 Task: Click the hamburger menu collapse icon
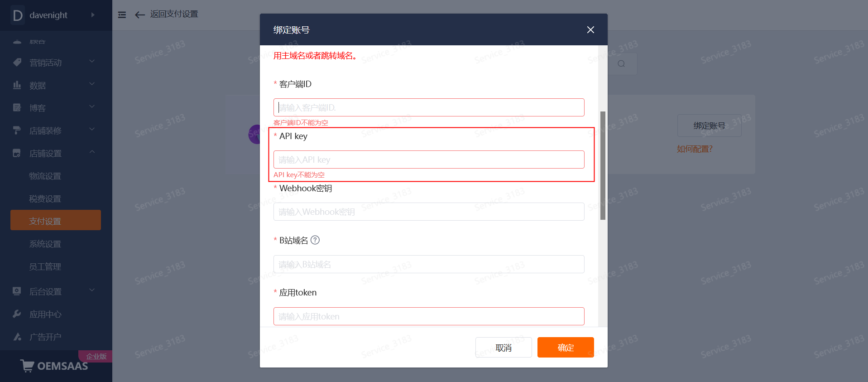pos(122,15)
